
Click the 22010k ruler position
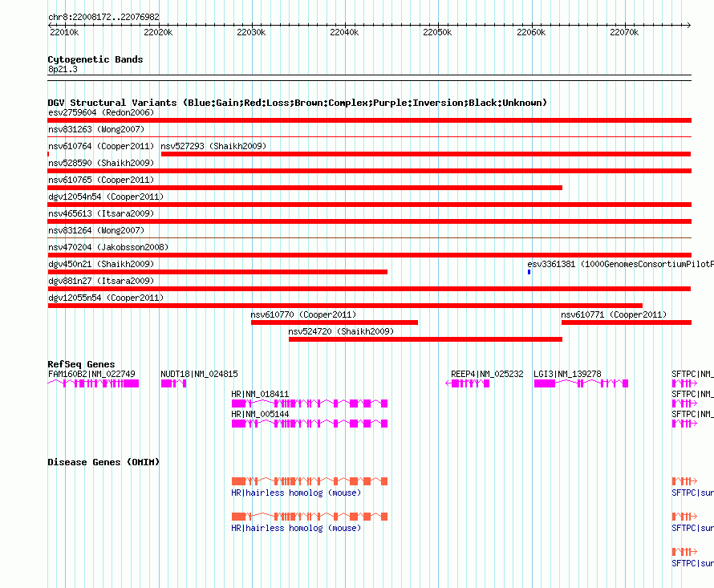pyautogui.click(x=64, y=32)
